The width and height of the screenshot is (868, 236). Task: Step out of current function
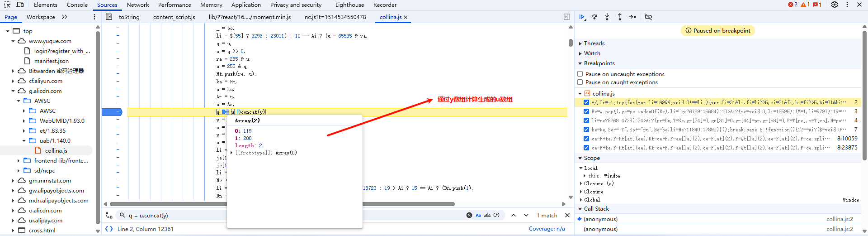[620, 17]
